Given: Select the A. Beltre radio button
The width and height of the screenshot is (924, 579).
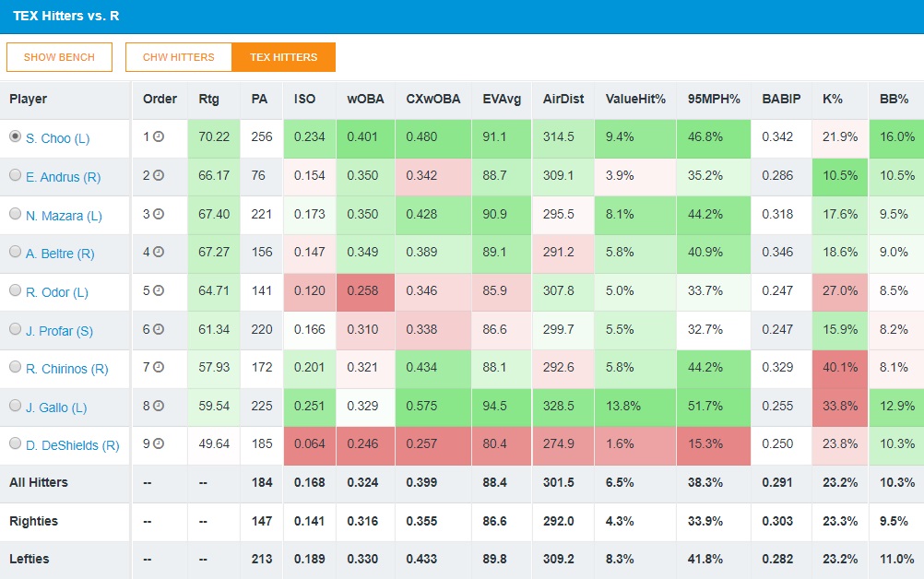Looking at the screenshot, I should tap(16, 252).
